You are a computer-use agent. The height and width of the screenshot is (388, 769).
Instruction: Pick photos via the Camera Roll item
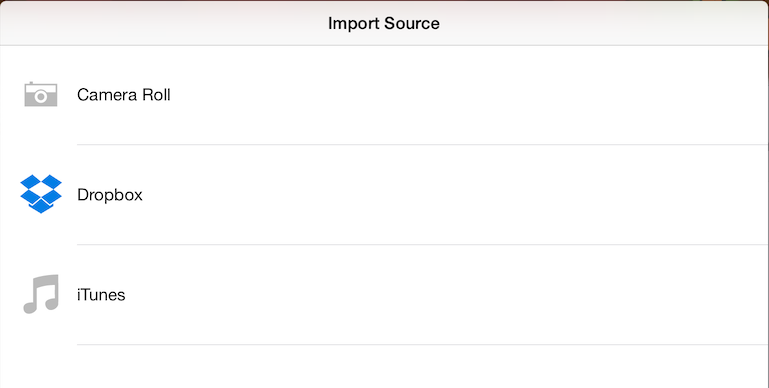(384, 95)
